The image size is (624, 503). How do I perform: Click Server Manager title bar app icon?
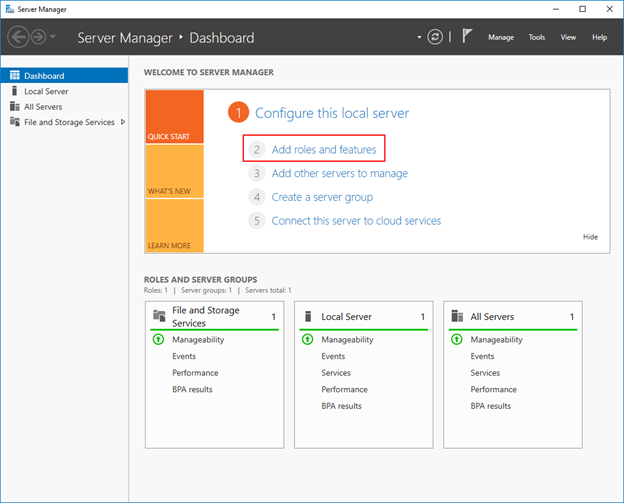point(10,9)
